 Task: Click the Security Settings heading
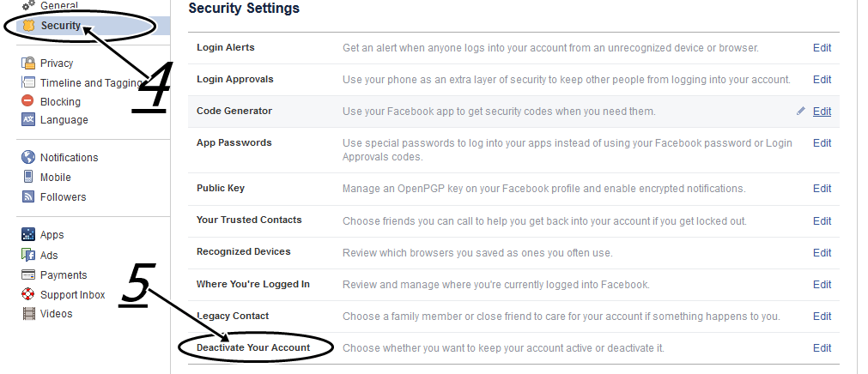tap(244, 9)
